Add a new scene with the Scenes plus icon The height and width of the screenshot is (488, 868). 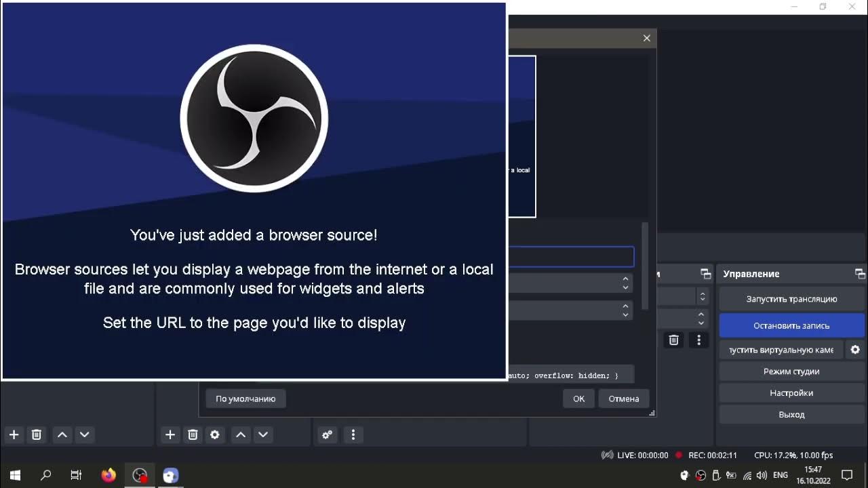(x=14, y=434)
